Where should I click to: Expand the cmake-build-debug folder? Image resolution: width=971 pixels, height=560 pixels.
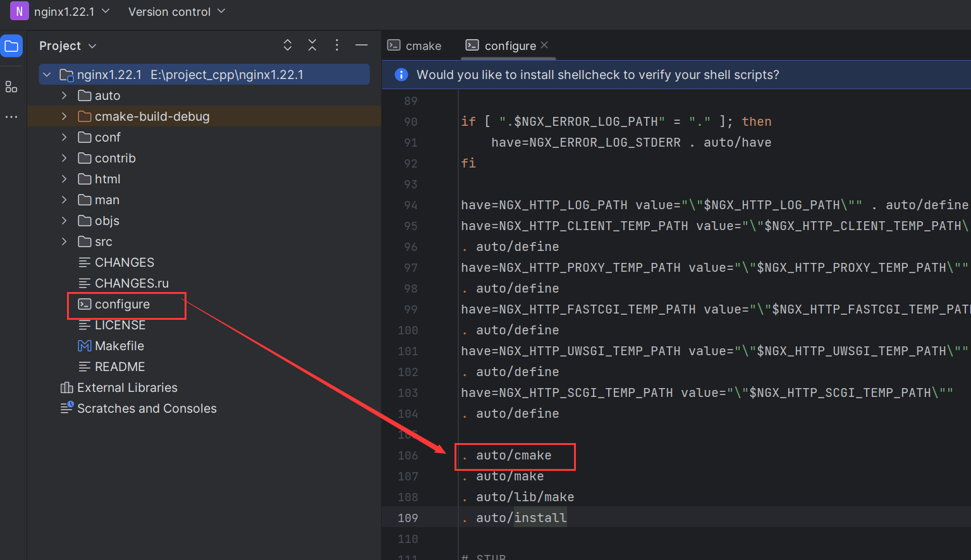click(64, 116)
